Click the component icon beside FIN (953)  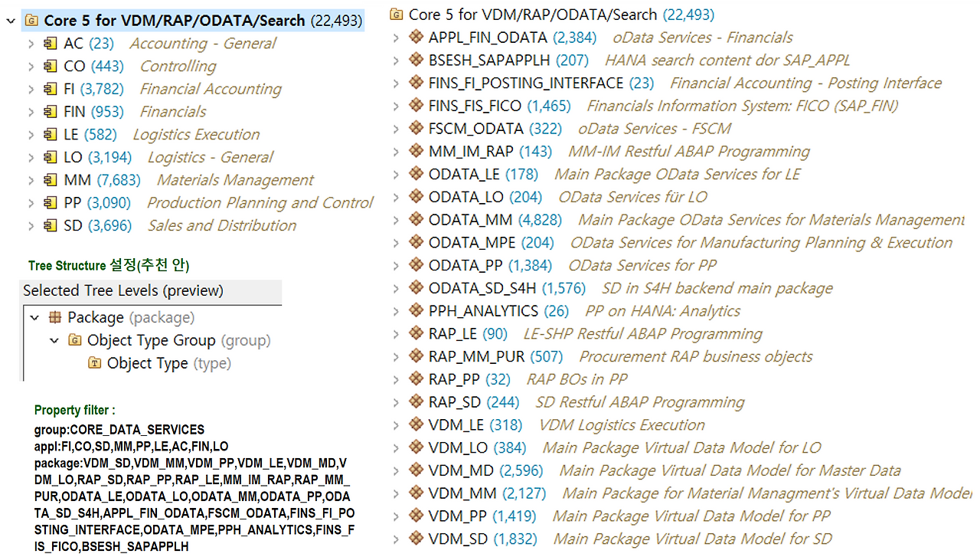[x=50, y=112]
